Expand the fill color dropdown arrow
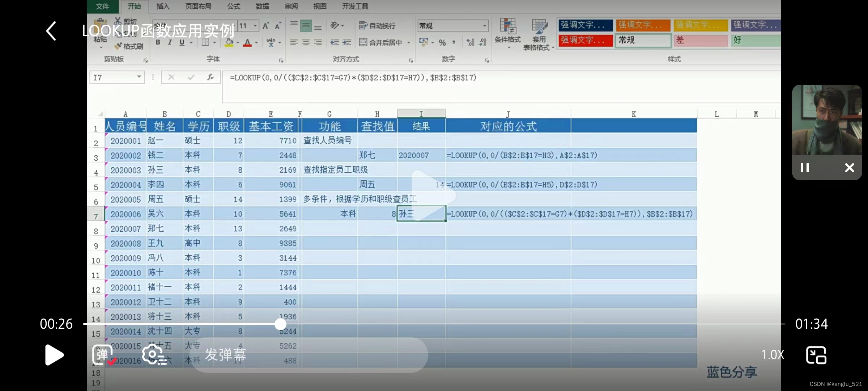This screenshot has width=868, height=391. pos(238,43)
